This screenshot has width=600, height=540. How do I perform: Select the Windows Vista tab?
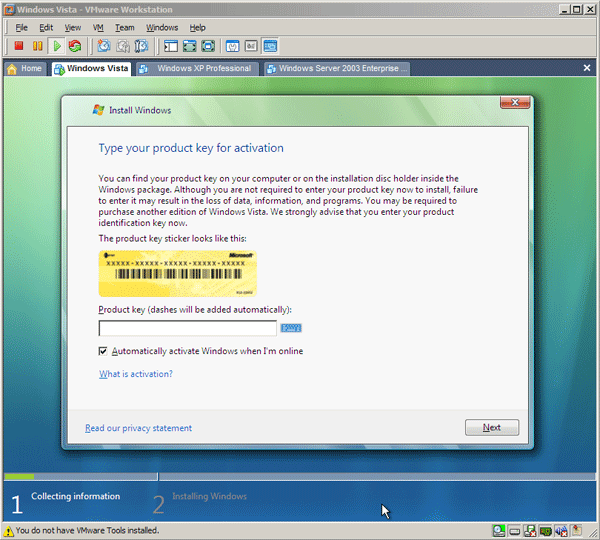click(91, 69)
